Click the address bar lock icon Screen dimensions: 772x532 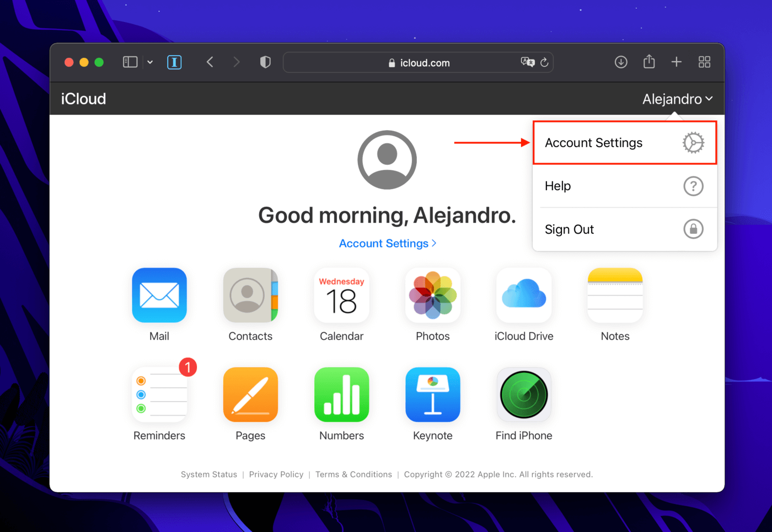[392, 63]
